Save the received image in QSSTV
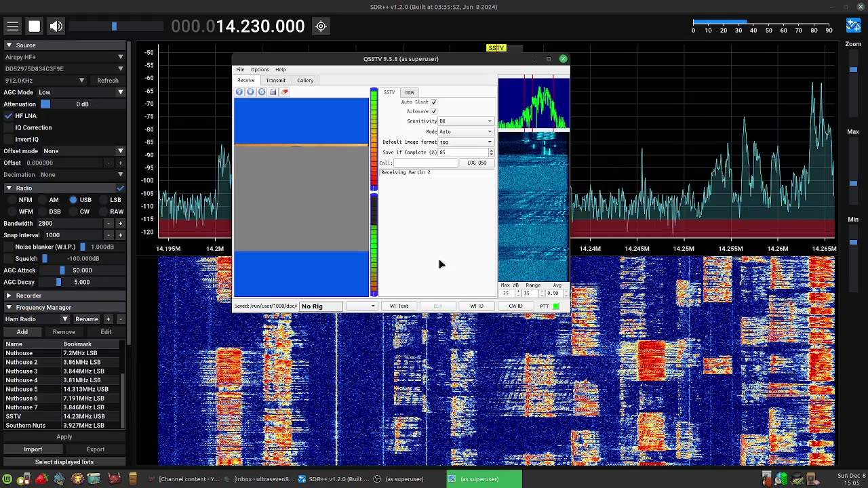Viewport: 868px width, 488px height. (273, 92)
